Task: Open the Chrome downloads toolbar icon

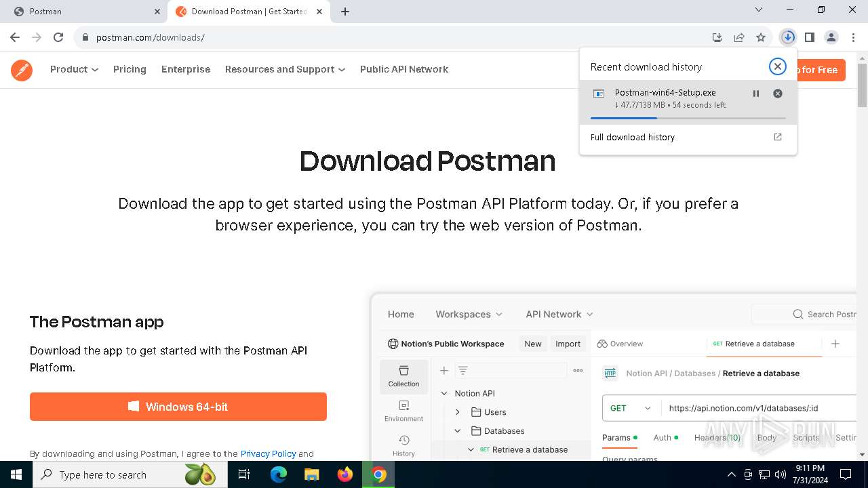Action: click(788, 37)
